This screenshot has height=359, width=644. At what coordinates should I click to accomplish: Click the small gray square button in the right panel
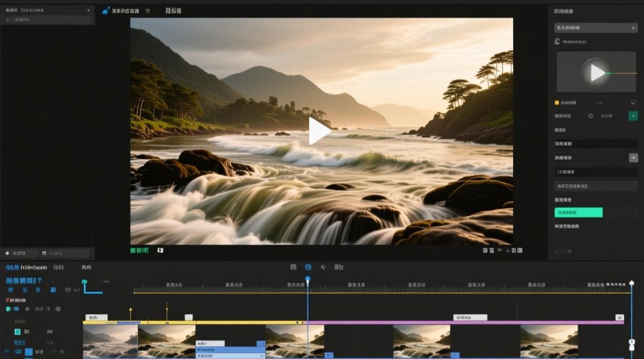coord(633,157)
